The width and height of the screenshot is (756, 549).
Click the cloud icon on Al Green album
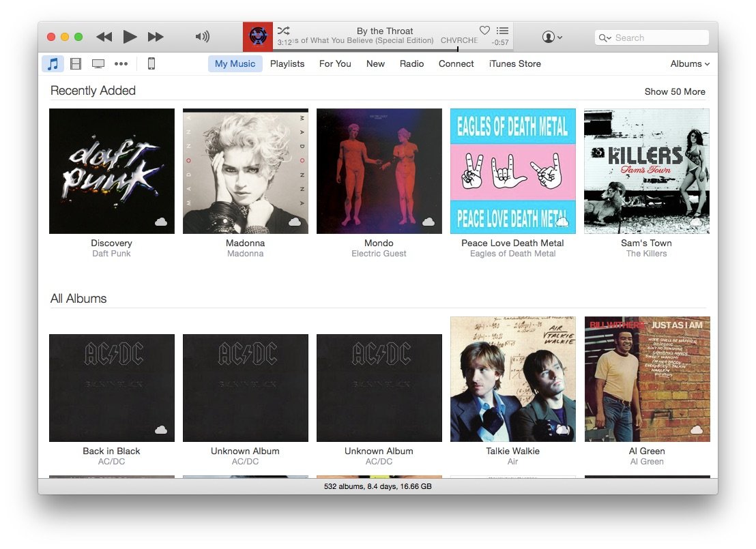[x=696, y=430]
